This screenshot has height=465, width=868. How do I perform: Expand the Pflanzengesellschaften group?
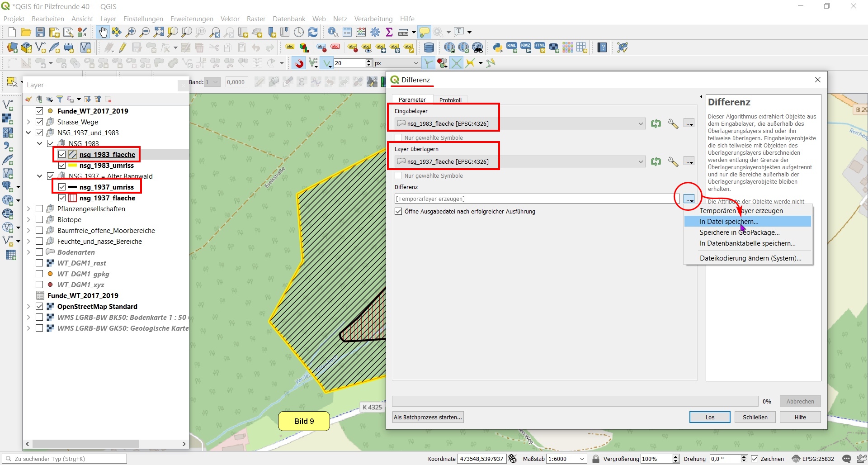[28, 209]
